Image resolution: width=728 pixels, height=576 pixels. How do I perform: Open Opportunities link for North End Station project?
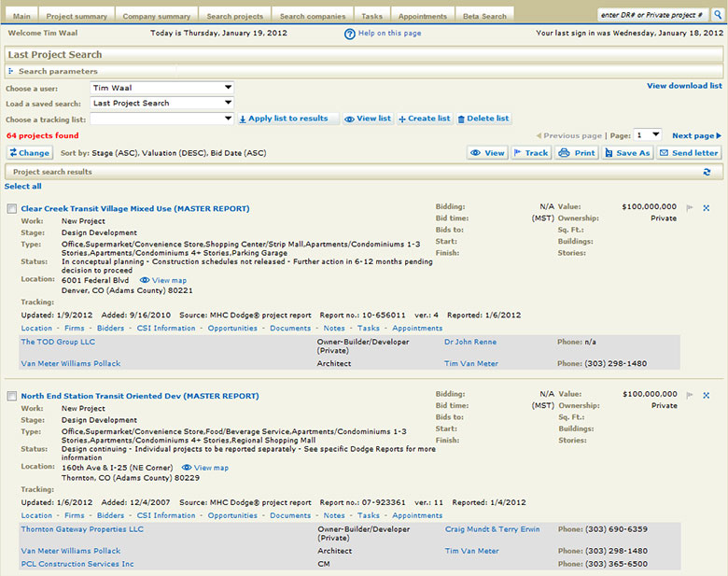232,515
